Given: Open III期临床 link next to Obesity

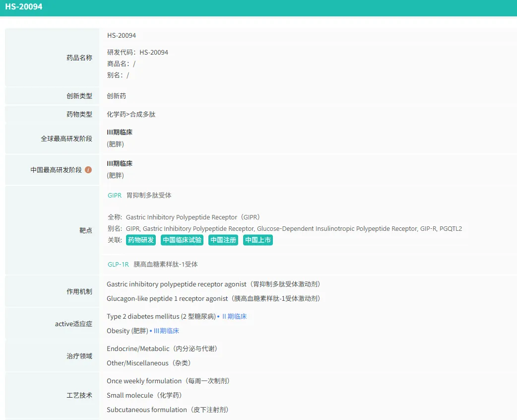Looking at the screenshot, I should point(166,331).
